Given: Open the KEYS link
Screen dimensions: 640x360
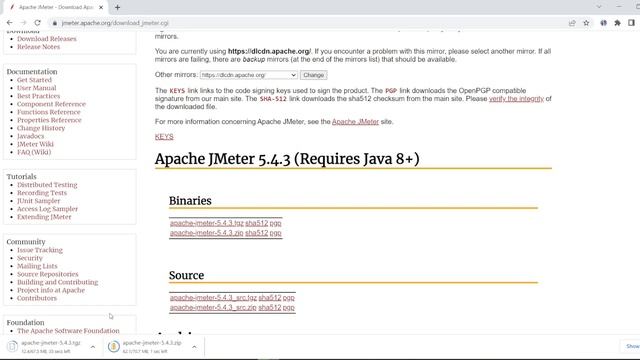Looking at the screenshot, I should [x=164, y=137].
